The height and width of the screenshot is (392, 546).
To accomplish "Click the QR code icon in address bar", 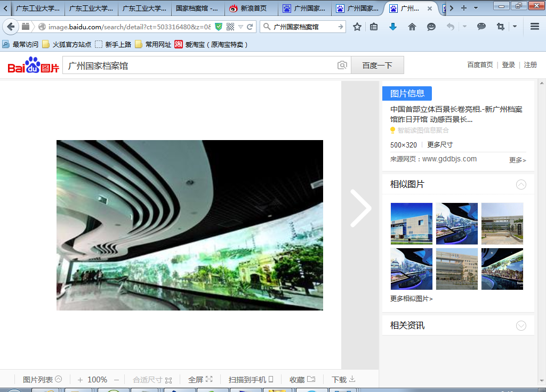I will pos(230,27).
